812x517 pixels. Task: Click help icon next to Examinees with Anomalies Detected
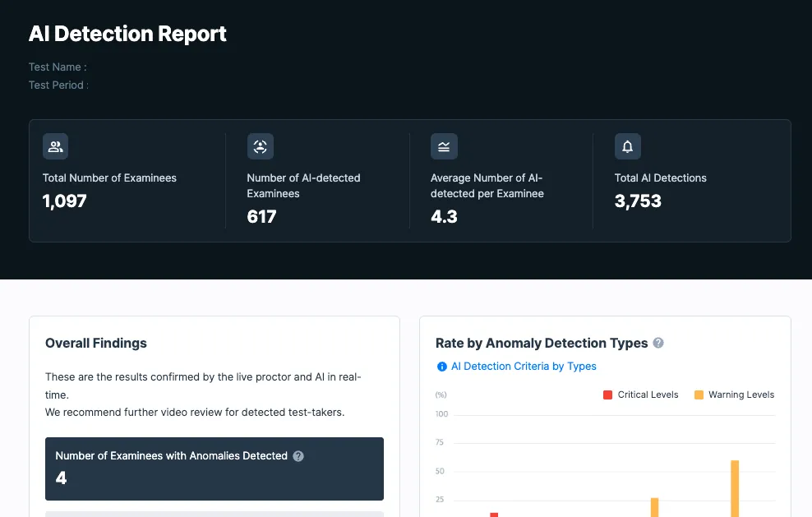click(298, 456)
